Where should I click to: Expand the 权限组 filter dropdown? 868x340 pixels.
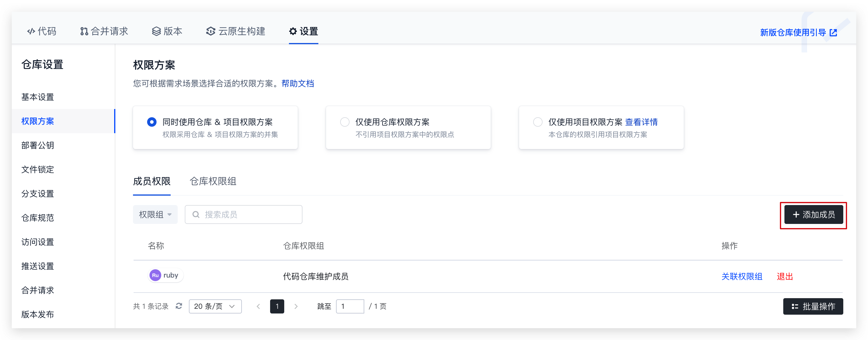coord(155,214)
